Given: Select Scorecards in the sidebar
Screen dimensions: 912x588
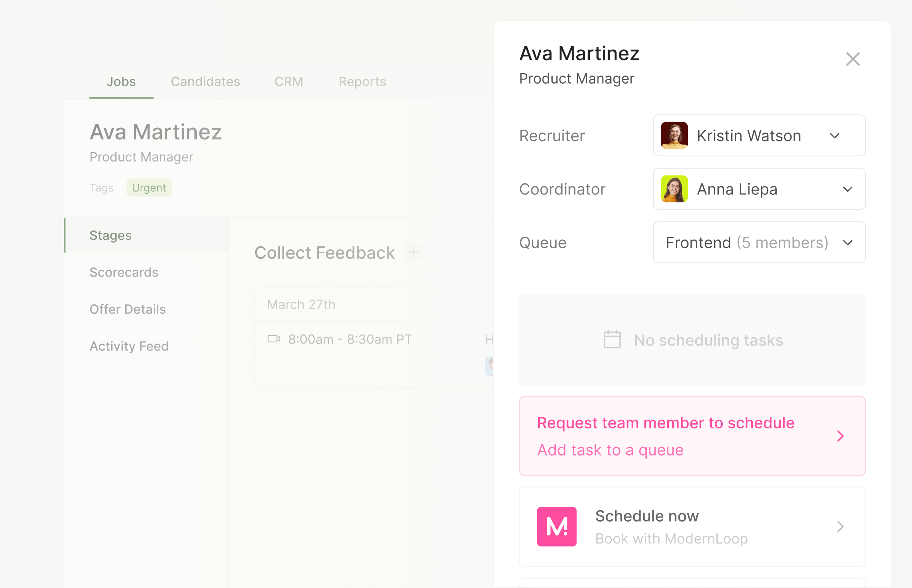Looking at the screenshot, I should (x=124, y=272).
